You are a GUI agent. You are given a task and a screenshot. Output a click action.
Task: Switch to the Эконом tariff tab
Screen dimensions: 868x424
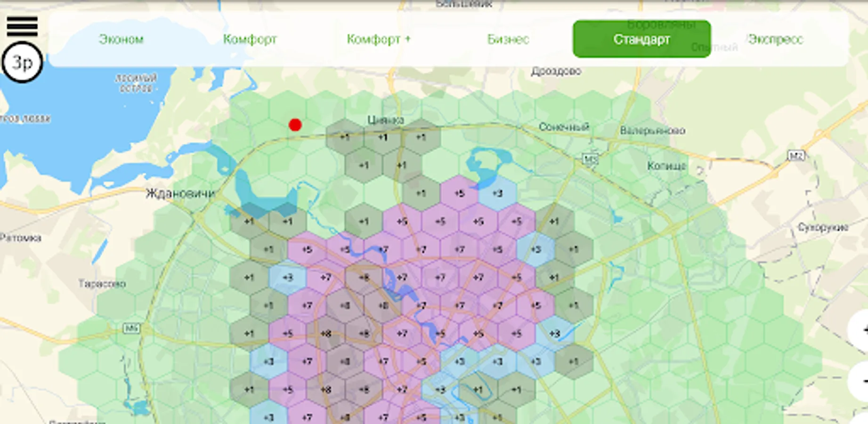121,39
